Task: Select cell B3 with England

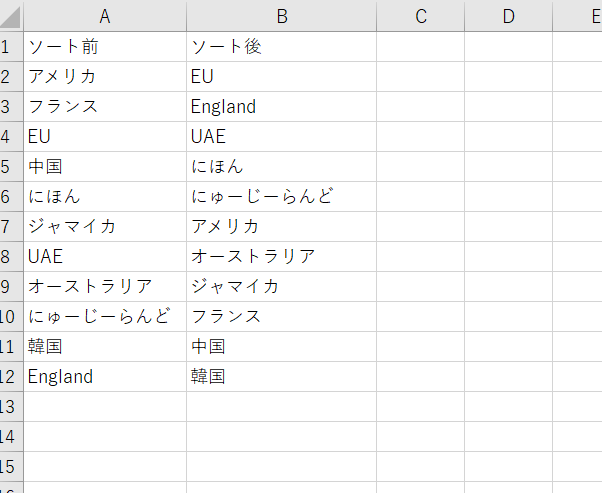Action: 281,106
